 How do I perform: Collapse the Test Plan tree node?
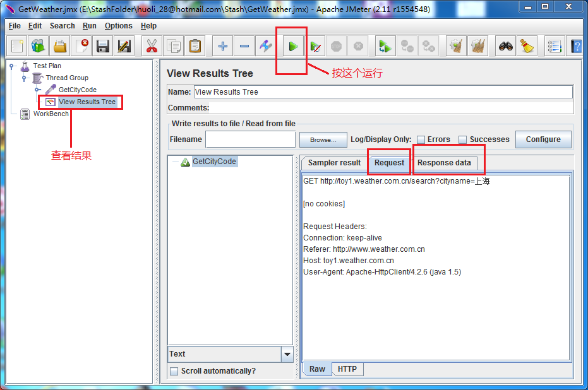13,66
